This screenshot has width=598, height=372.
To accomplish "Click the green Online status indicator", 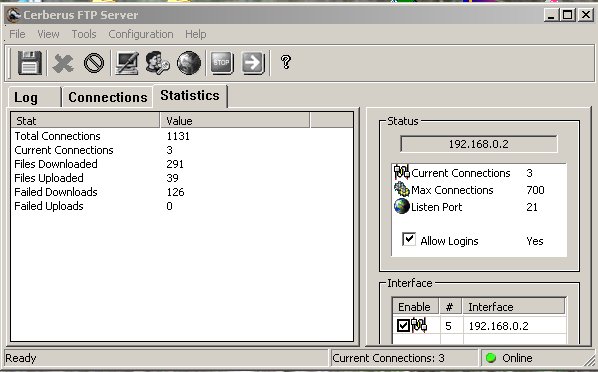I will tap(491, 358).
